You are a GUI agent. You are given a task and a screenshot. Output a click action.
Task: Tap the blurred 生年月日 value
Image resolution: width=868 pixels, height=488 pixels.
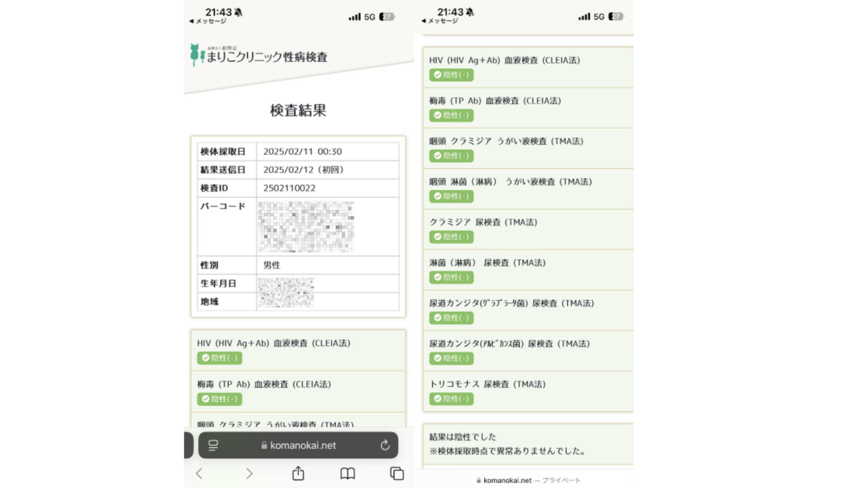click(x=286, y=285)
